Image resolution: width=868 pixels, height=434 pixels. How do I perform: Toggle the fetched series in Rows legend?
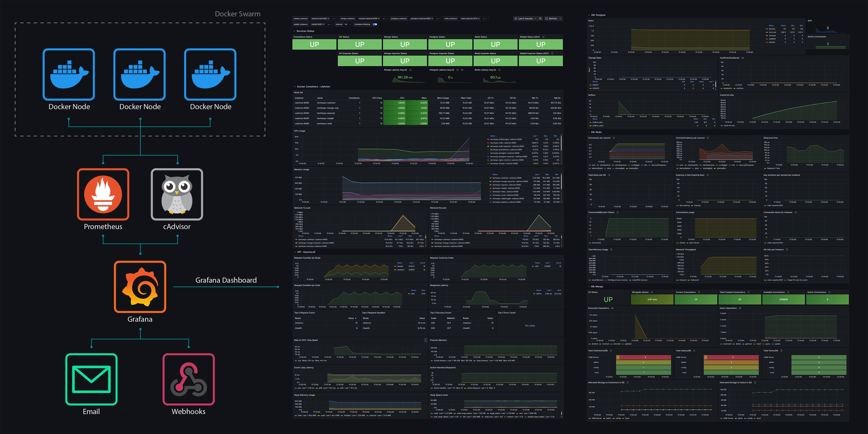[771, 29]
